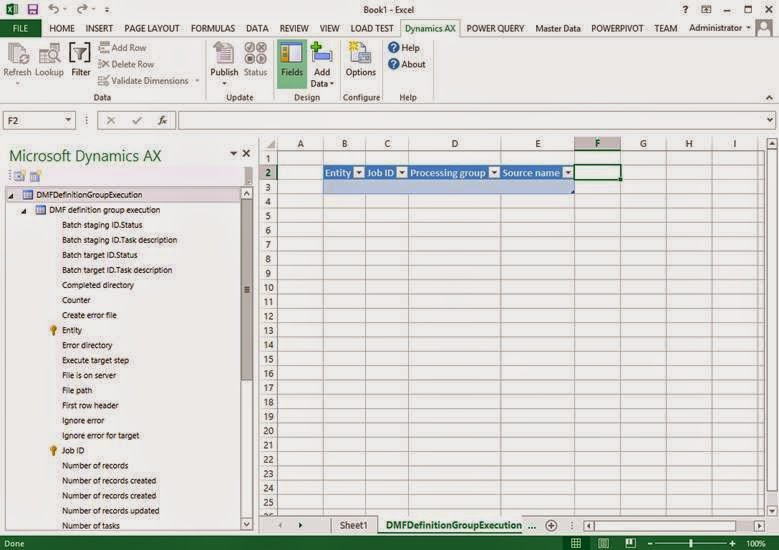Expand the formula bar
This screenshot has height=550, width=779.
click(769, 120)
